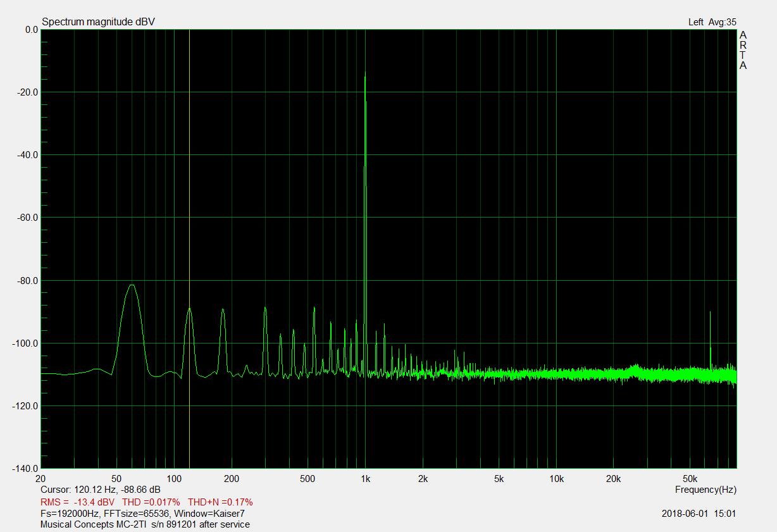Click the timestamp "2018-06-01 15:01"
The height and width of the screenshot is (532, 777).
[699, 513]
